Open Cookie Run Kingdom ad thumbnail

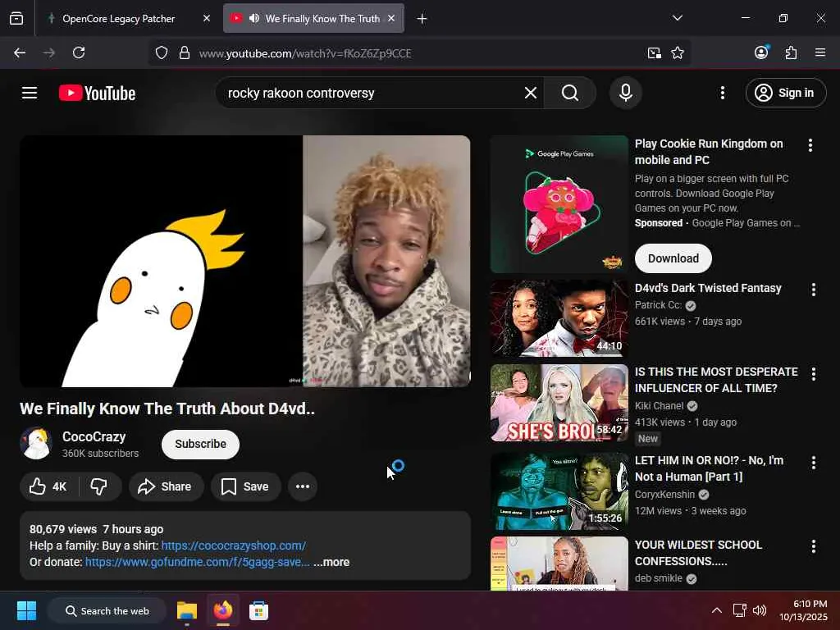pyautogui.click(x=559, y=204)
